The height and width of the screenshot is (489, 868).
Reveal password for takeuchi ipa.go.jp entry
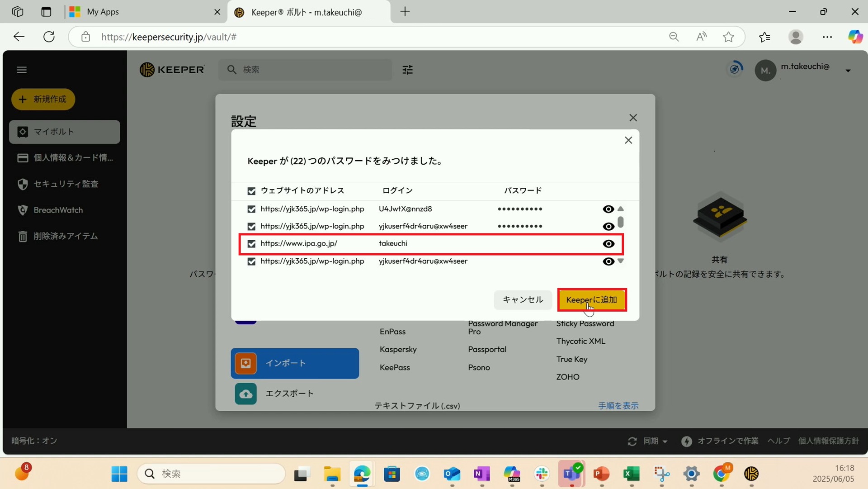click(609, 244)
